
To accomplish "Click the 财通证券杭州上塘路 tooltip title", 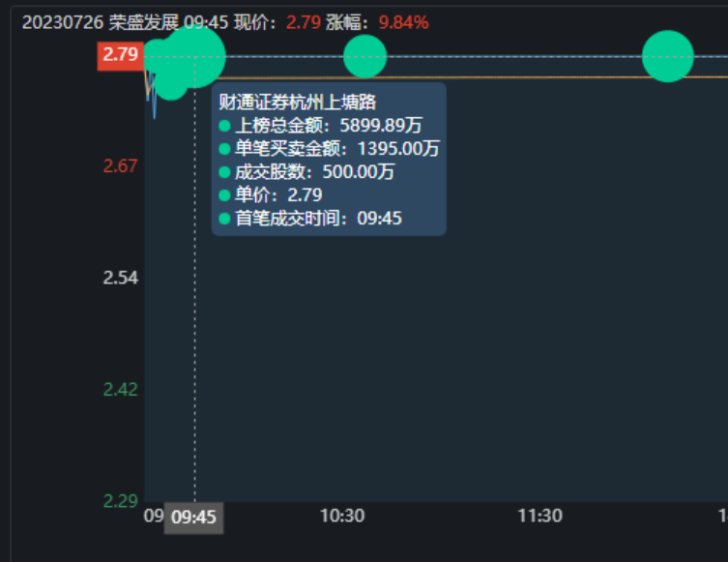I will [x=297, y=103].
